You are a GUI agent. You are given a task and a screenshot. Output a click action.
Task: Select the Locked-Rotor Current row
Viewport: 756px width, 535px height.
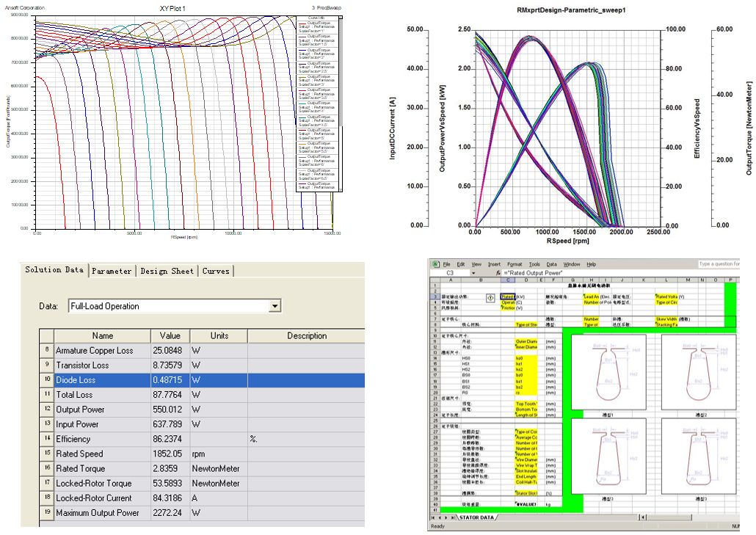pyautogui.click(x=203, y=498)
